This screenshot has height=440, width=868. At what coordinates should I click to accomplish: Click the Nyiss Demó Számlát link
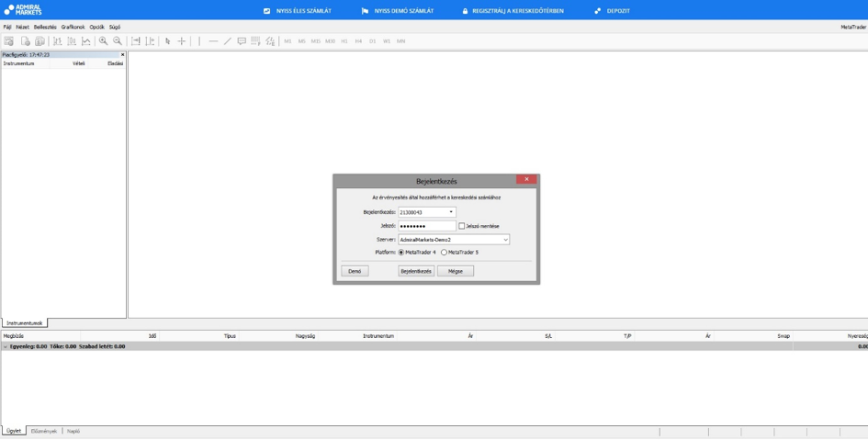coord(398,11)
